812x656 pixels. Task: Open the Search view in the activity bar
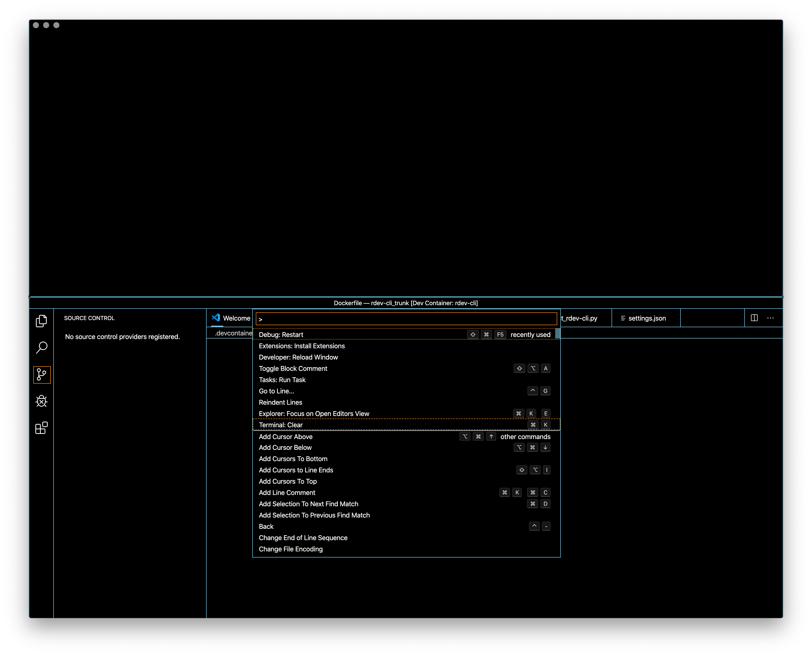pos(42,348)
